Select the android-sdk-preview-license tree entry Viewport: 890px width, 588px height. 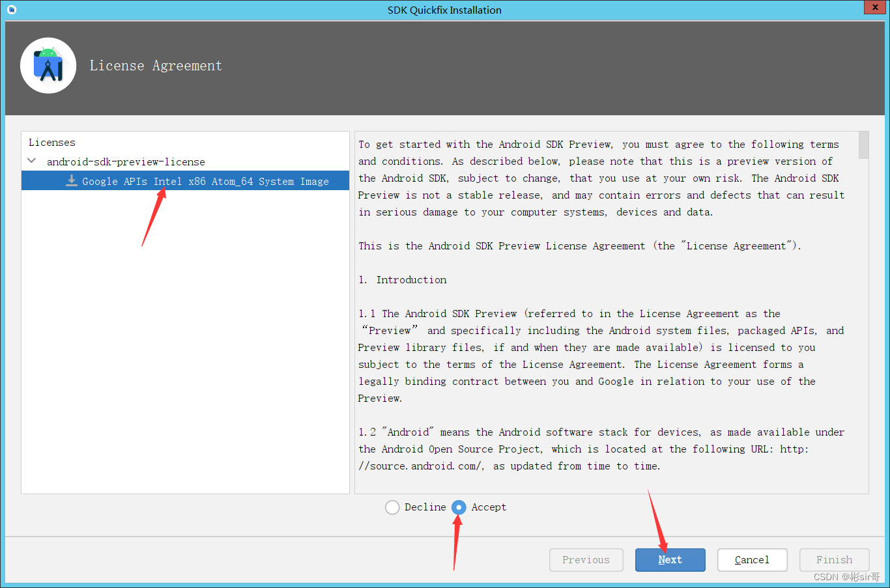[126, 161]
